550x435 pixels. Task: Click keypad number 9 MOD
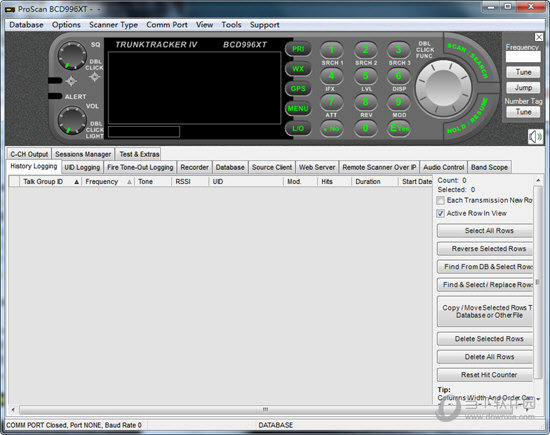coord(398,102)
